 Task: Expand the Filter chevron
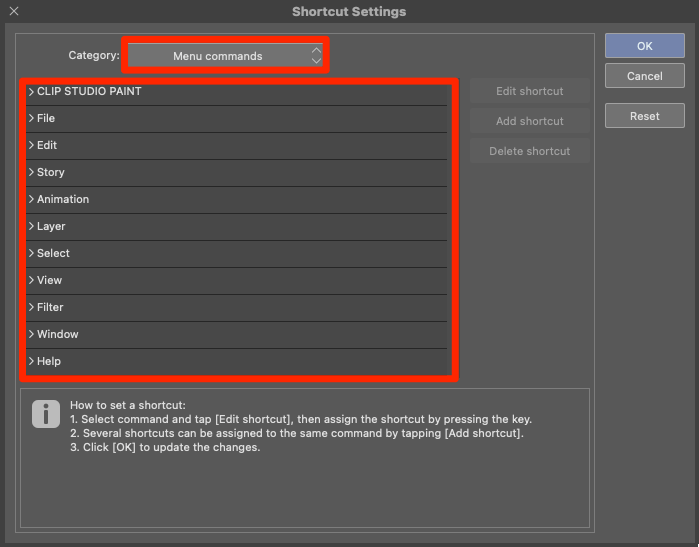click(31, 307)
